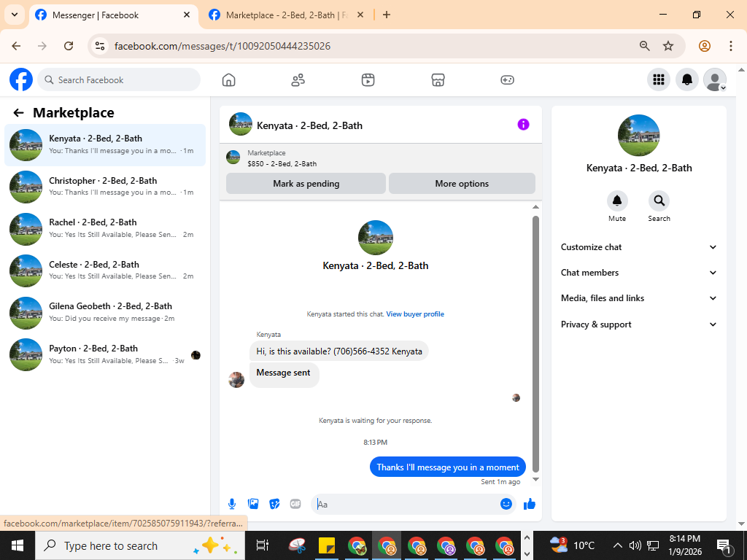Screen dimensions: 747x560
Task: Open the Facebook Home feed icon
Action: tap(228, 79)
